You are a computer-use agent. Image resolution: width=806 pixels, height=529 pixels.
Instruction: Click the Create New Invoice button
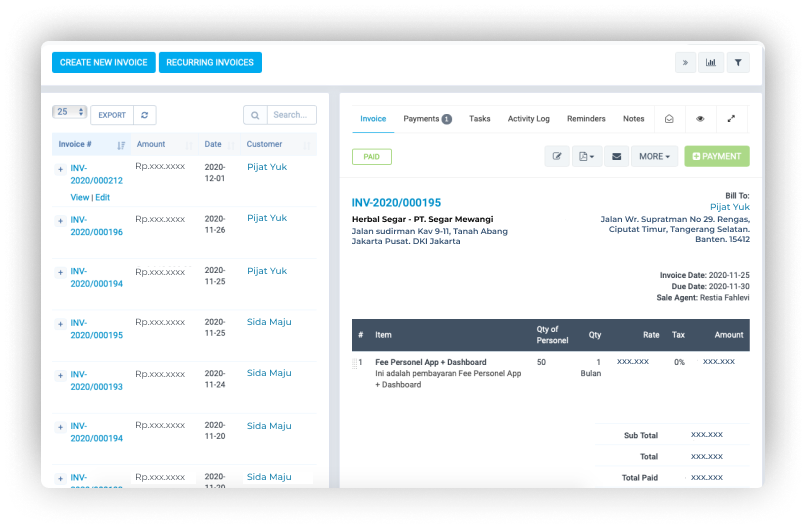coord(103,62)
